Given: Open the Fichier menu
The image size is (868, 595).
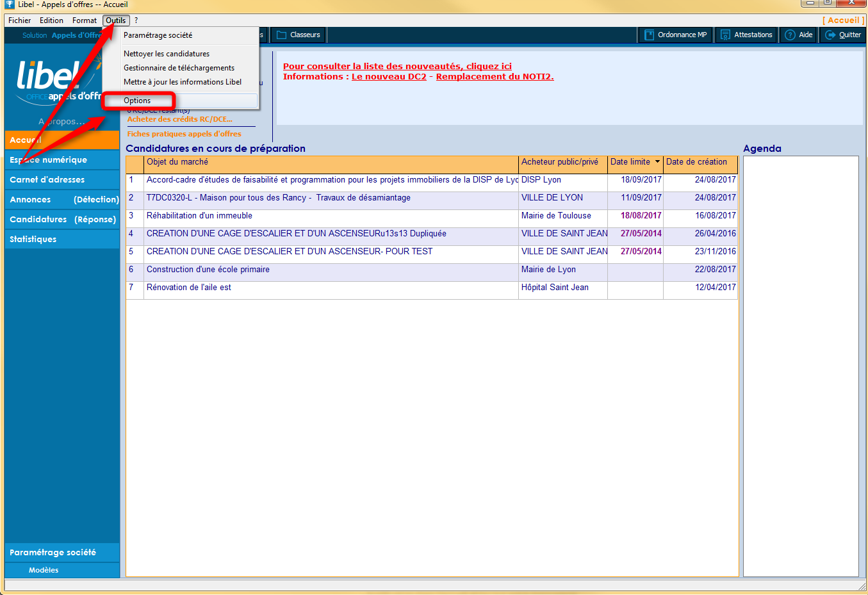Looking at the screenshot, I should coord(20,20).
